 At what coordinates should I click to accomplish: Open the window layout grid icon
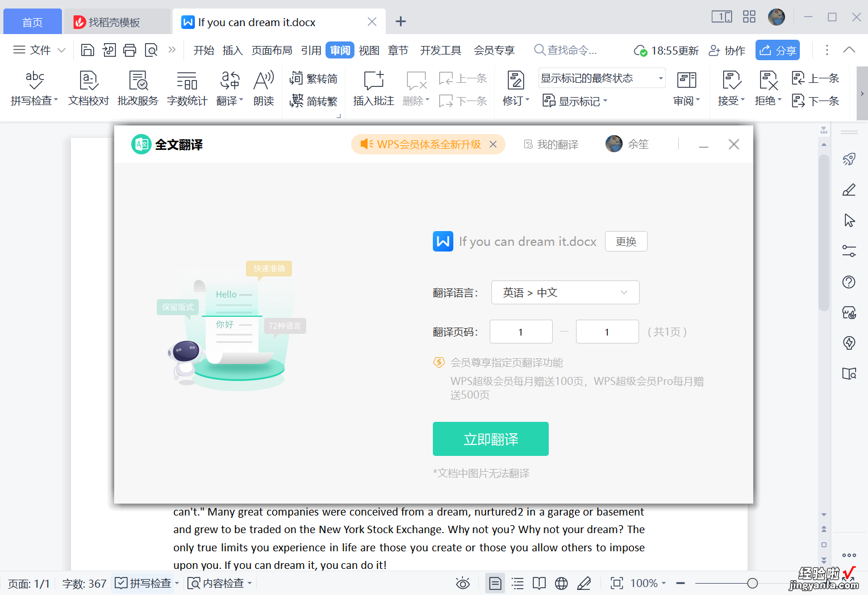(x=749, y=16)
